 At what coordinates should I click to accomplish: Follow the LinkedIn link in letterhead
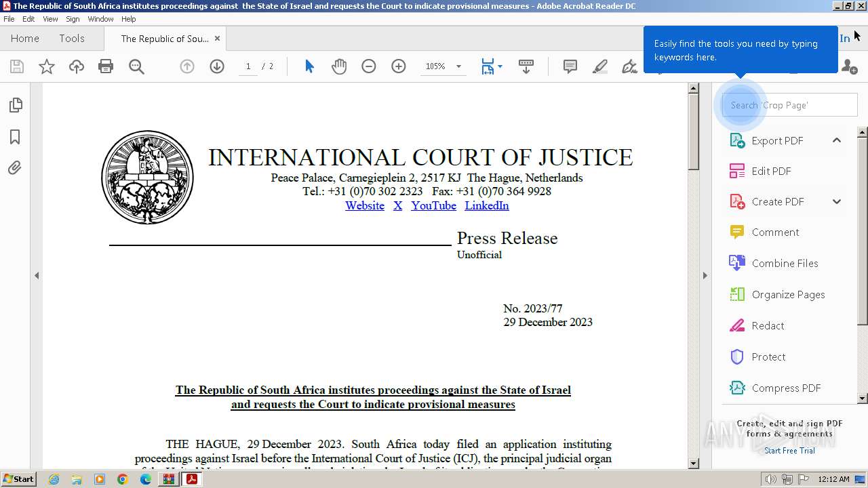[x=487, y=205]
